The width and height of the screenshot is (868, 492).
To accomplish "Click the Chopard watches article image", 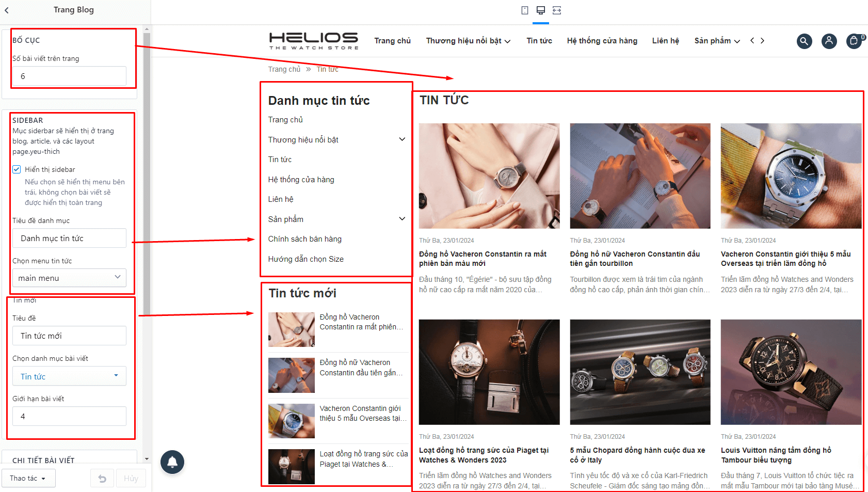I will [x=640, y=372].
